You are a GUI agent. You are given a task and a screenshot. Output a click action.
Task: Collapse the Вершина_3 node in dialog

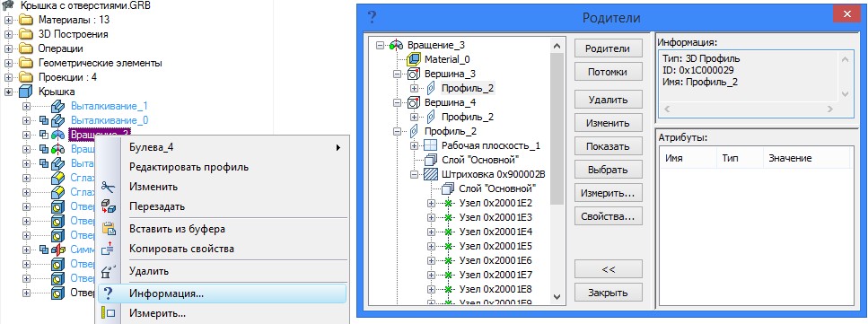397,74
